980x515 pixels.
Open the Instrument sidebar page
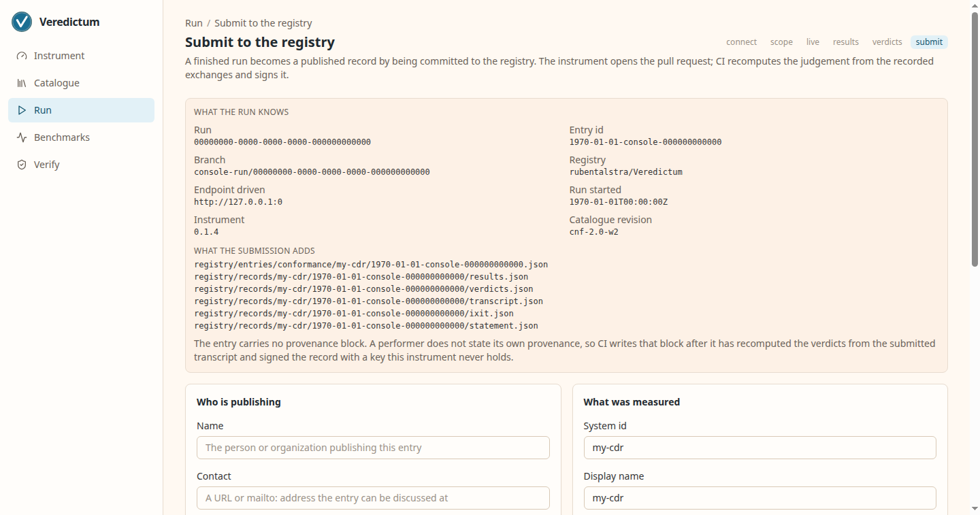[81, 56]
